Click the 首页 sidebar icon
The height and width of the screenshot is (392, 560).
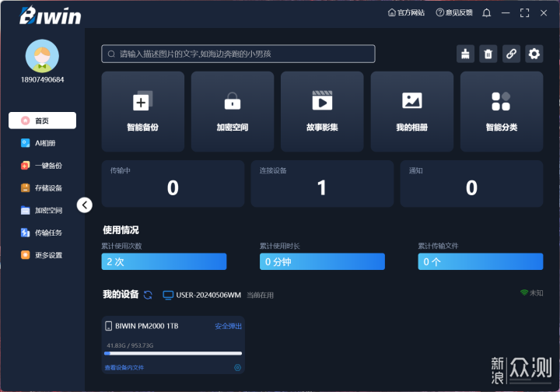click(26, 121)
